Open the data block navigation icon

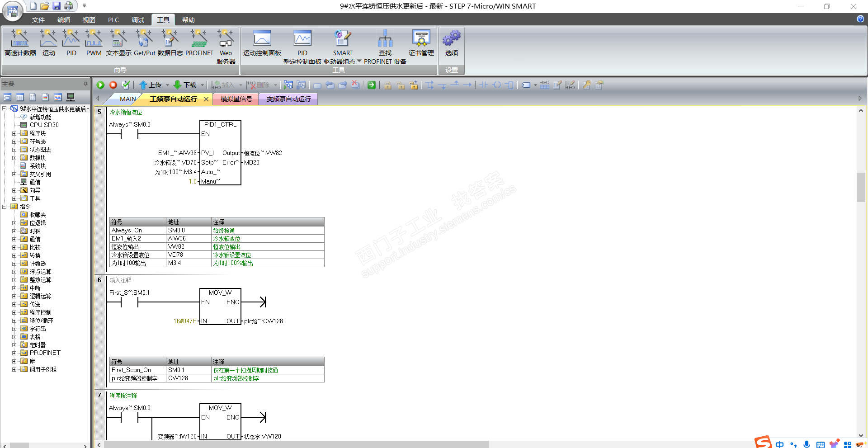(45, 97)
